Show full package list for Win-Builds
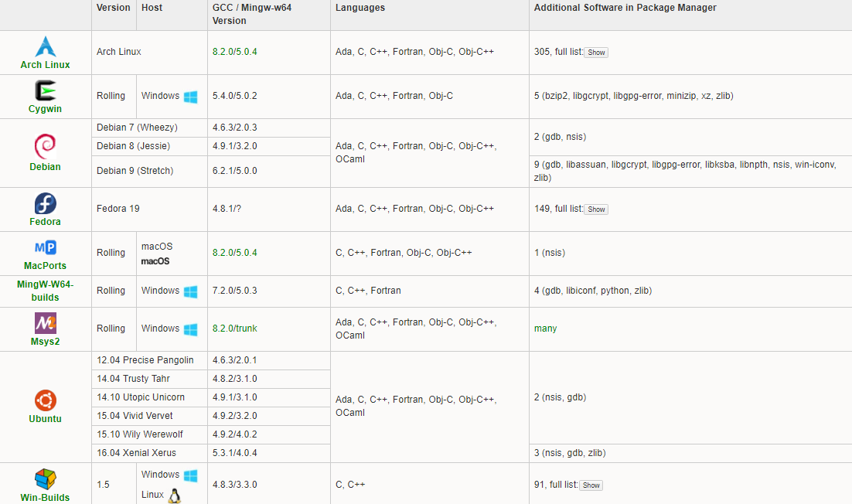 (591, 485)
